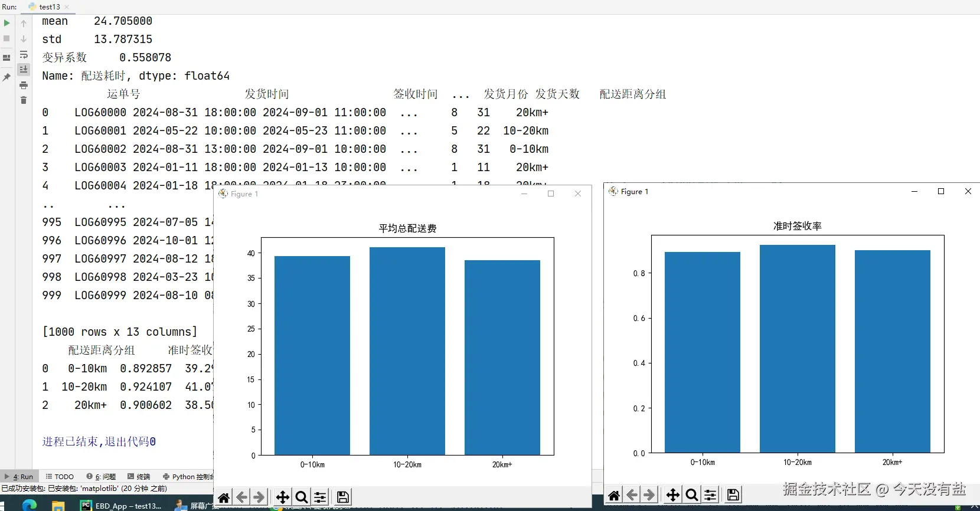Viewport: 980px width, 511px height.
Task: Go forward a view in 平均总配送费 figure
Action: (x=259, y=497)
